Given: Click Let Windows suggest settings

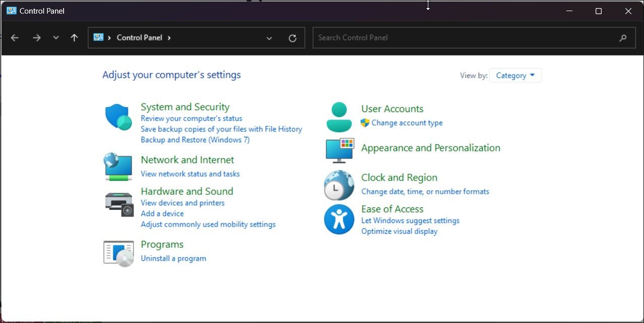Looking at the screenshot, I should (410, 221).
